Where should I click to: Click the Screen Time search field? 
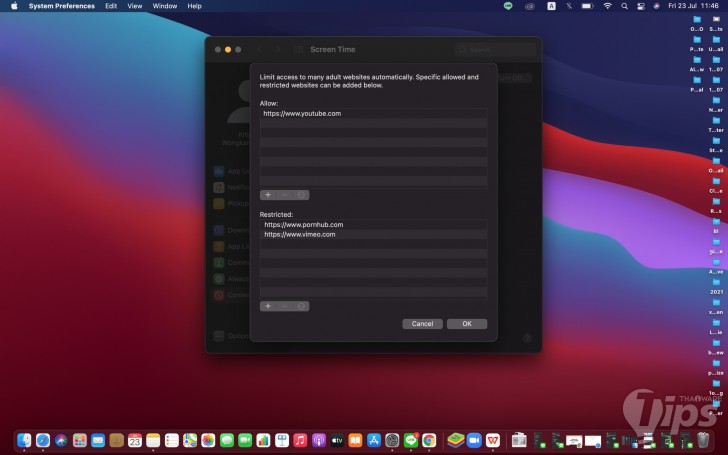pos(495,49)
